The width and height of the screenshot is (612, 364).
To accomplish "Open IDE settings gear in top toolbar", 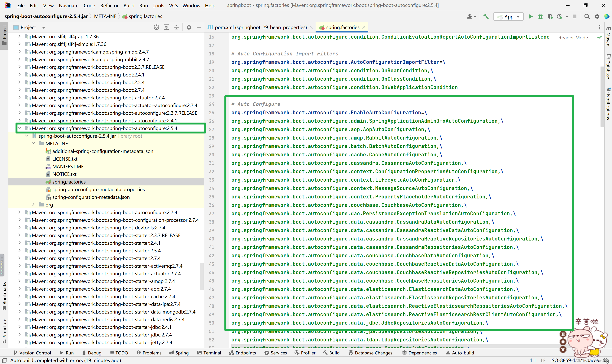I will click(597, 16).
